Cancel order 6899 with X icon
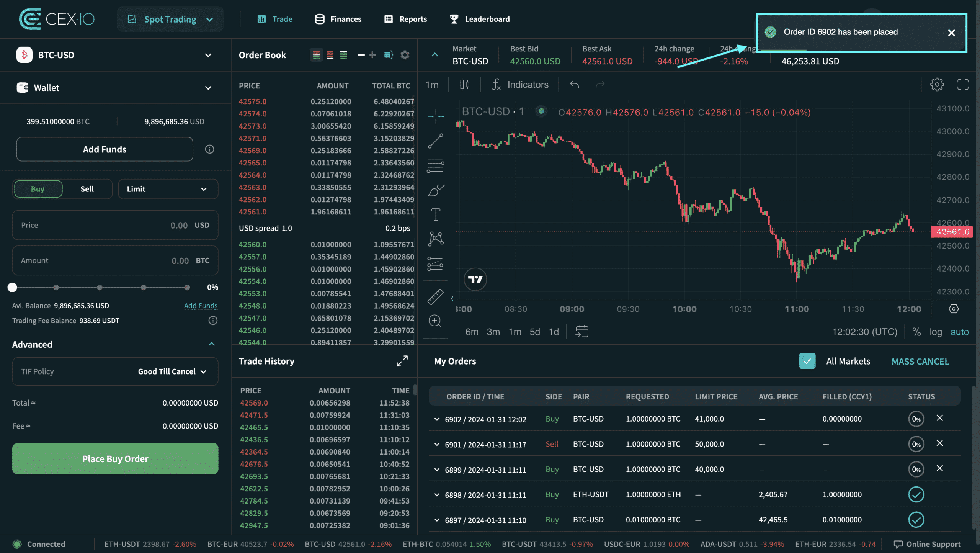The height and width of the screenshot is (553, 980). [939, 468]
